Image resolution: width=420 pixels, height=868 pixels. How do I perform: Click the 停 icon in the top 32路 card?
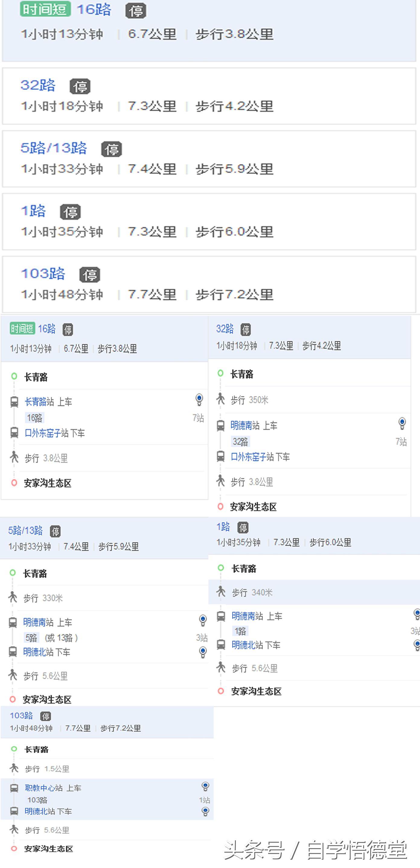tap(80, 87)
